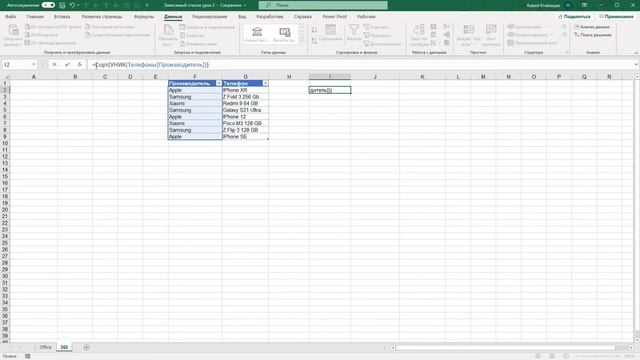Open the file name Сохранено dropdown
Image resolution: width=640 pixels, height=360 pixels.
[x=245, y=5]
